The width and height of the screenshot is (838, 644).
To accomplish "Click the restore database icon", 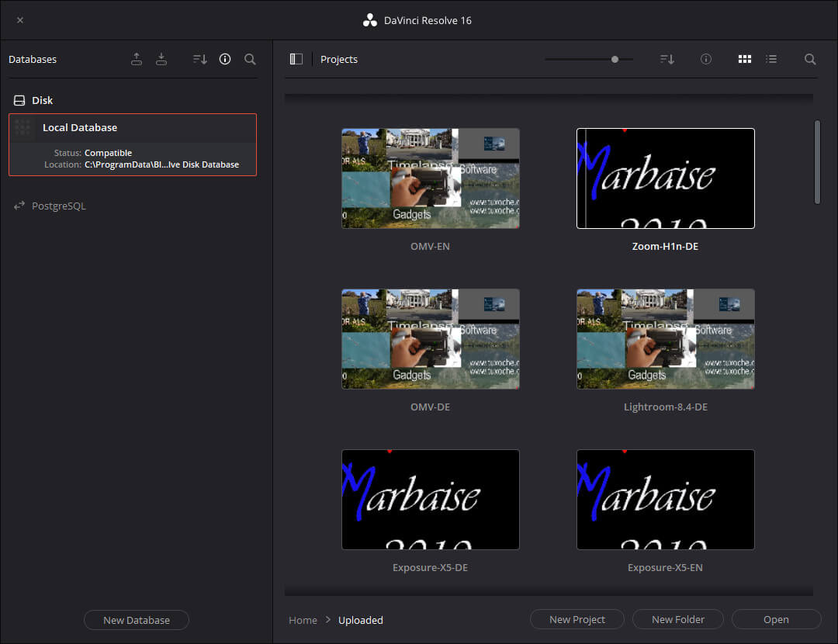I will point(161,59).
